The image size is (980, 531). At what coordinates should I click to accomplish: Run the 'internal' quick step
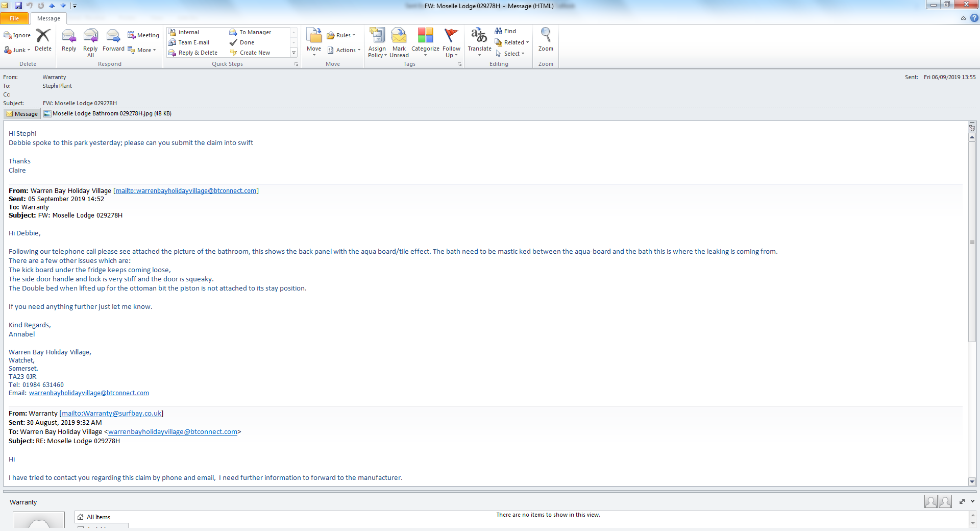184,32
